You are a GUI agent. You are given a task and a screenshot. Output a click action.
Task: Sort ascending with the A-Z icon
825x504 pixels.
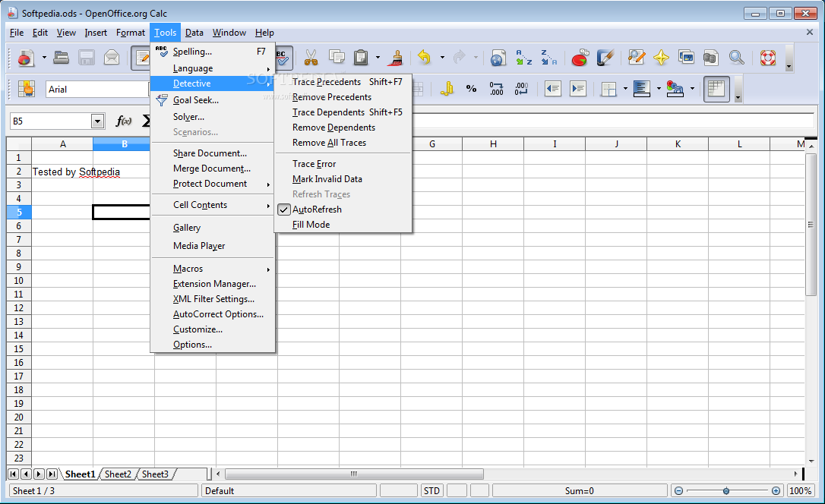[523, 57]
